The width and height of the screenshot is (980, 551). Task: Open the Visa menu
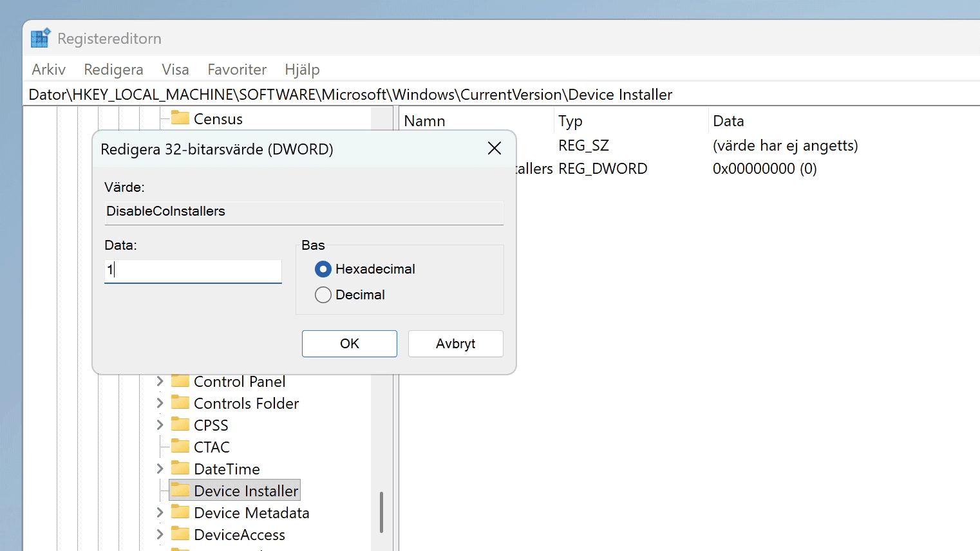click(175, 70)
